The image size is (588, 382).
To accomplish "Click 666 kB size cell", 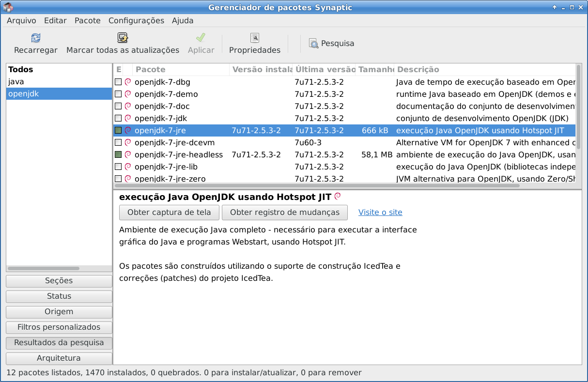I will pos(375,130).
